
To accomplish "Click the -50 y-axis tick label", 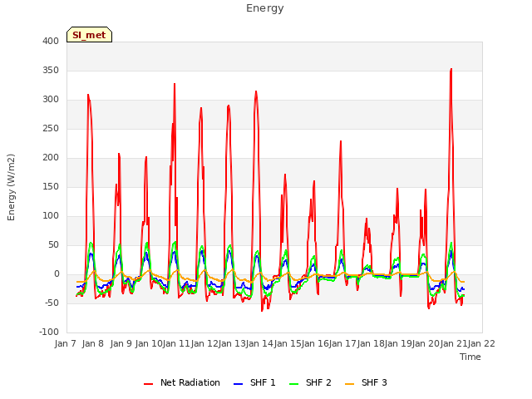I will tap(51, 303).
